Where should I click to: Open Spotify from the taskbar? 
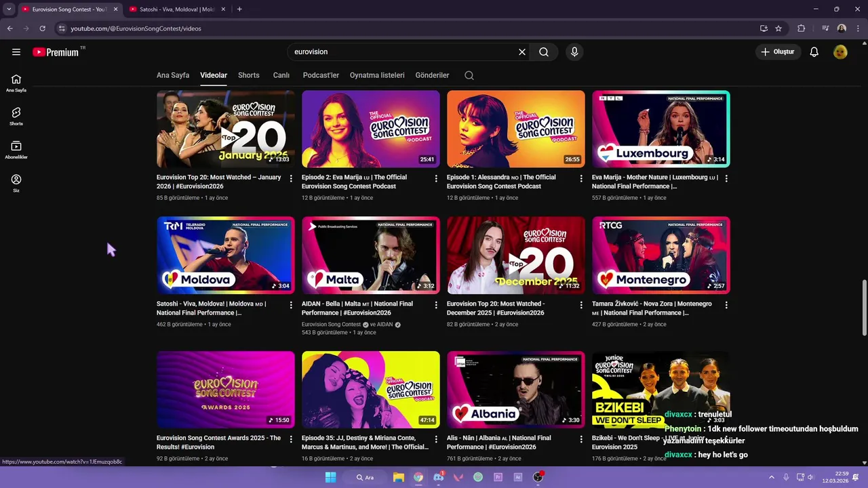pos(478,477)
